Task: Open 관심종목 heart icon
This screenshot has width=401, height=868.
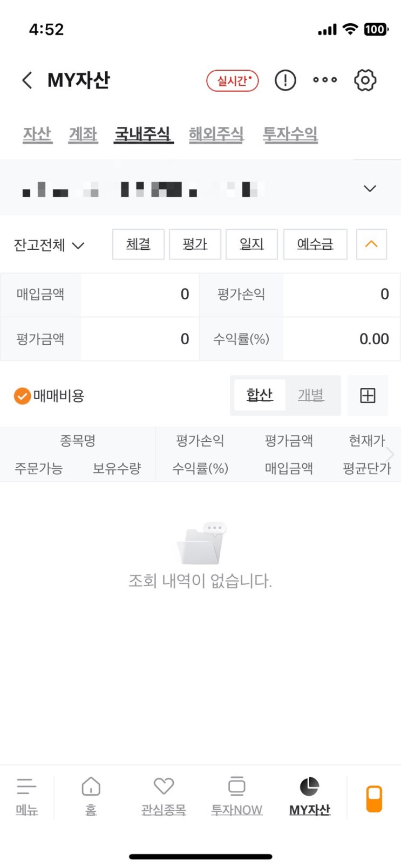Action: [x=164, y=795]
